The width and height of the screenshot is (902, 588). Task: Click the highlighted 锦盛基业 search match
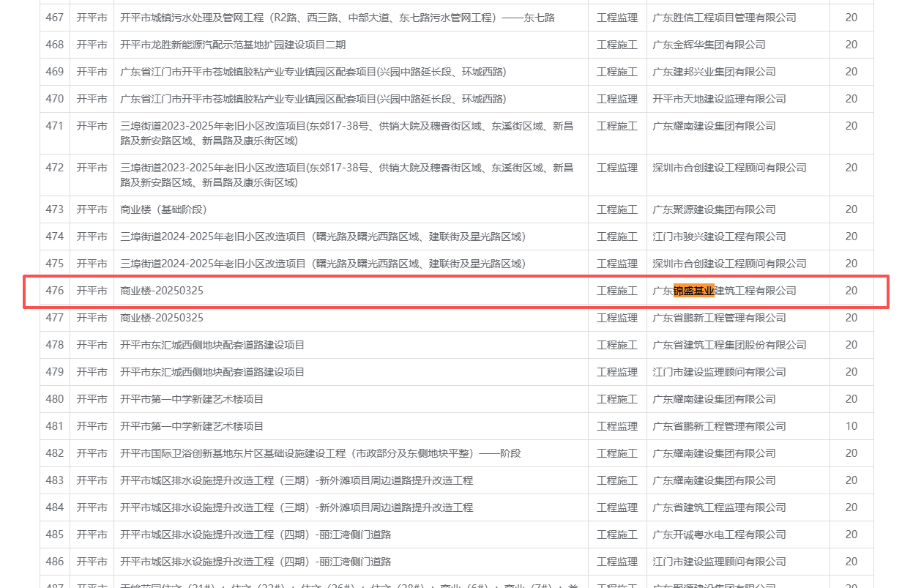(x=693, y=291)
